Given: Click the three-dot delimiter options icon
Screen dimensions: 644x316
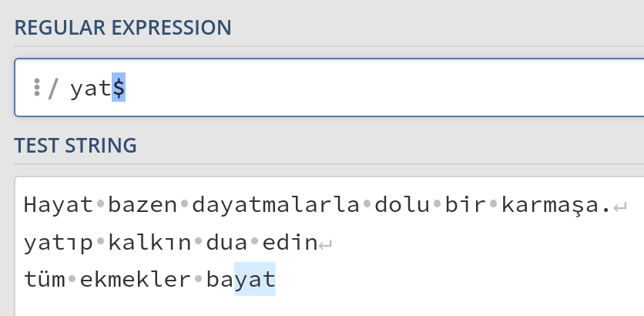Looking at the screenshot, I should (x=36, y=89).
